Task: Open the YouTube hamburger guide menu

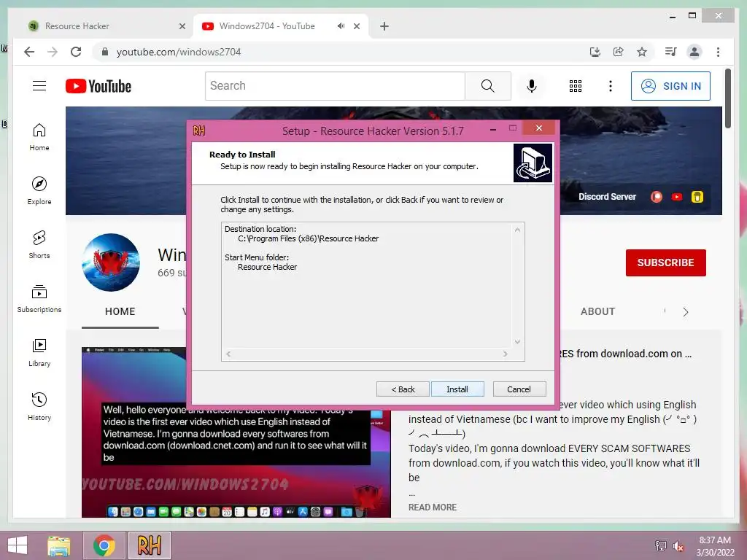Action: [39, 86]
